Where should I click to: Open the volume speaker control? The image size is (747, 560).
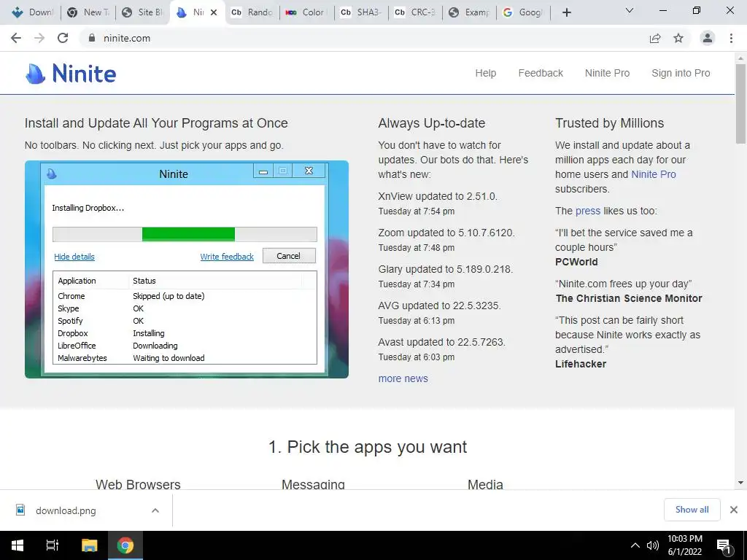pyautogui.click(x=653, y=545)
